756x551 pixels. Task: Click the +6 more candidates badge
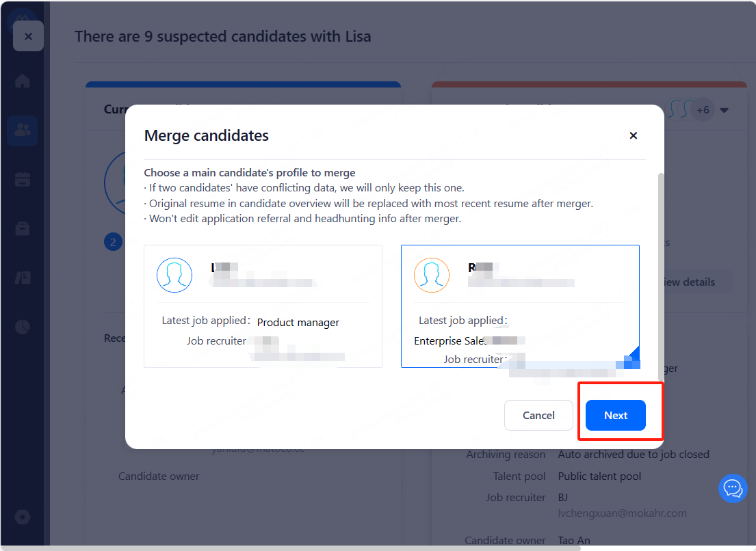pyautogui.click(x=703, y=110)
